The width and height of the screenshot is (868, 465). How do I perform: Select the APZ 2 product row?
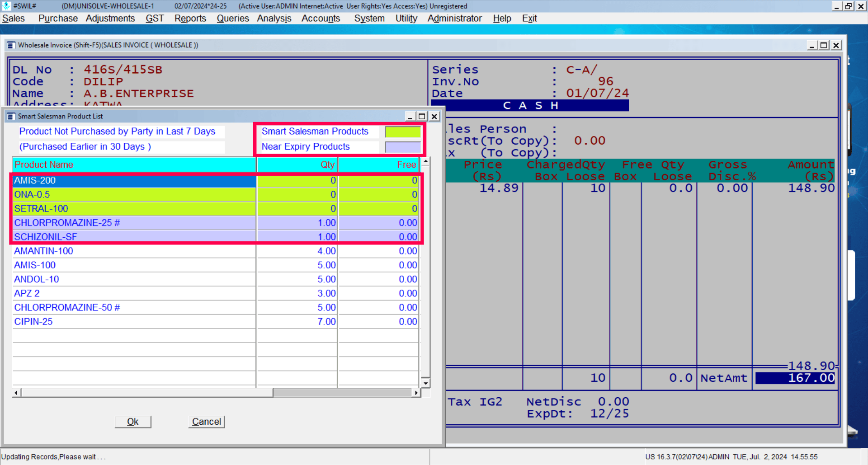point(215,293)
